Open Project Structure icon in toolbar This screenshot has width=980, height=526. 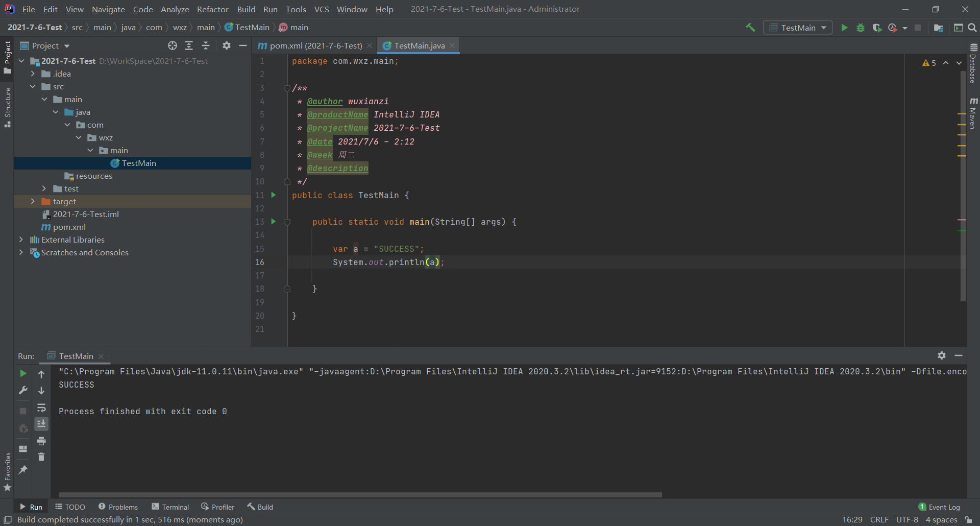click(x=938, y=28)
